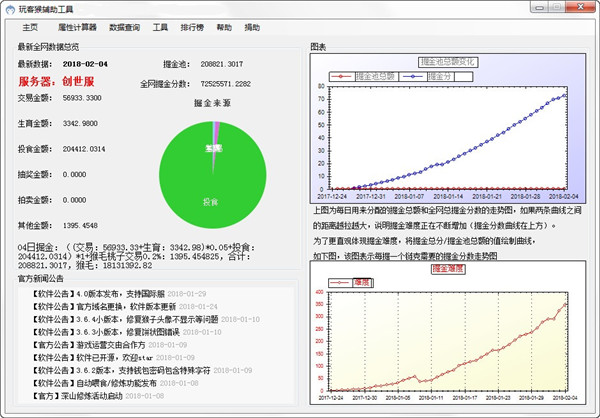
Task: Click the 掘金难度 chart title
Action: point(448,269)
